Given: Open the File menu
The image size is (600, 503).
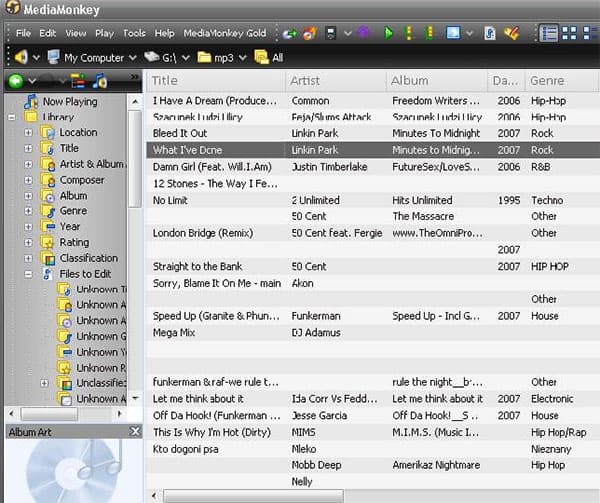Looking at the screenshot, I should pyautogui.click(x=23, y=33).
